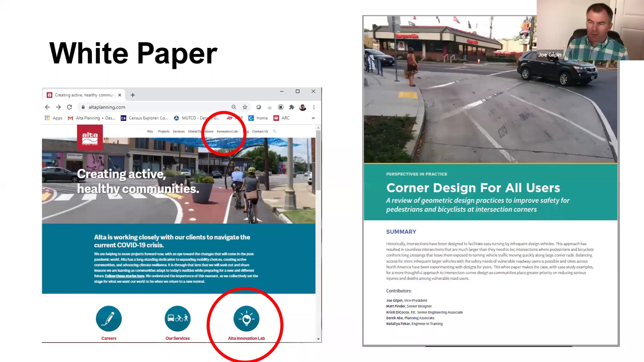Open the Chrome three-dot menu
644x362 pixels.
click(x=314, y=107)
